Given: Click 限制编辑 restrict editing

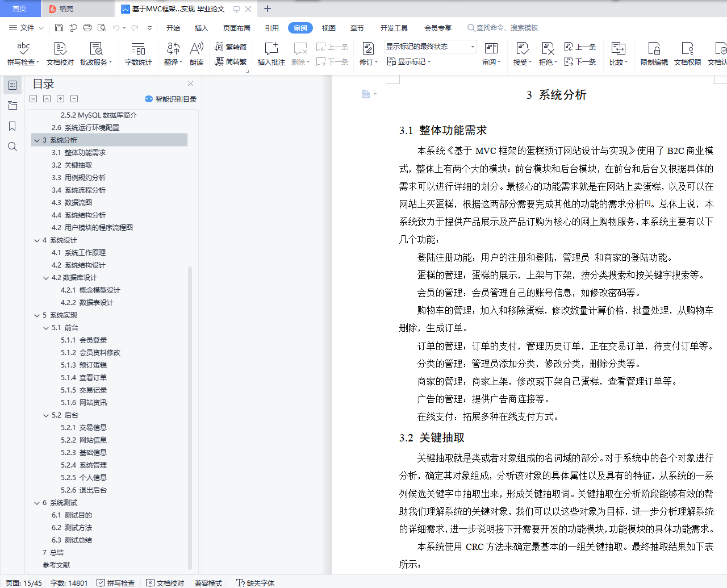Looking at the screenshot, I should pos(654,53).
